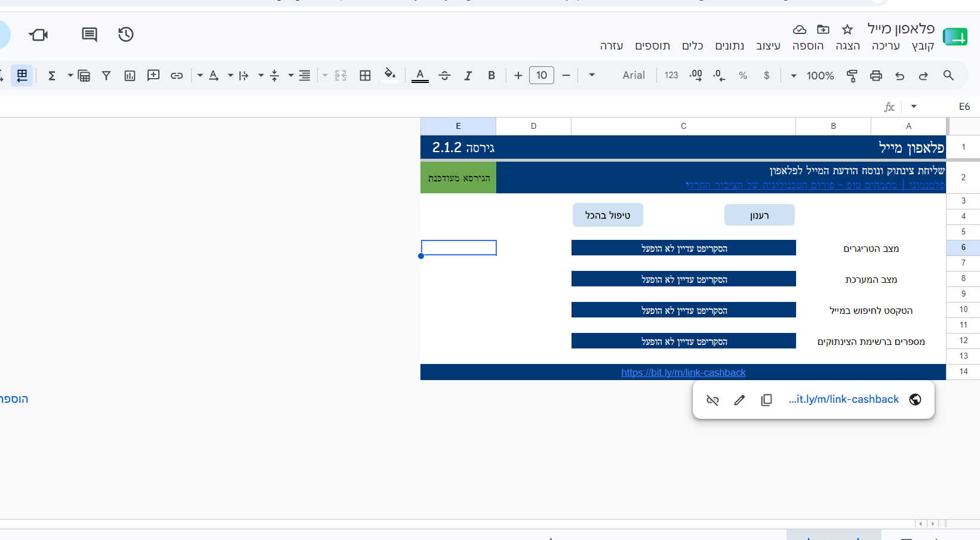Open the search menus magnifier icon
The width and height of the screenshot is (980, 540).
948,75
